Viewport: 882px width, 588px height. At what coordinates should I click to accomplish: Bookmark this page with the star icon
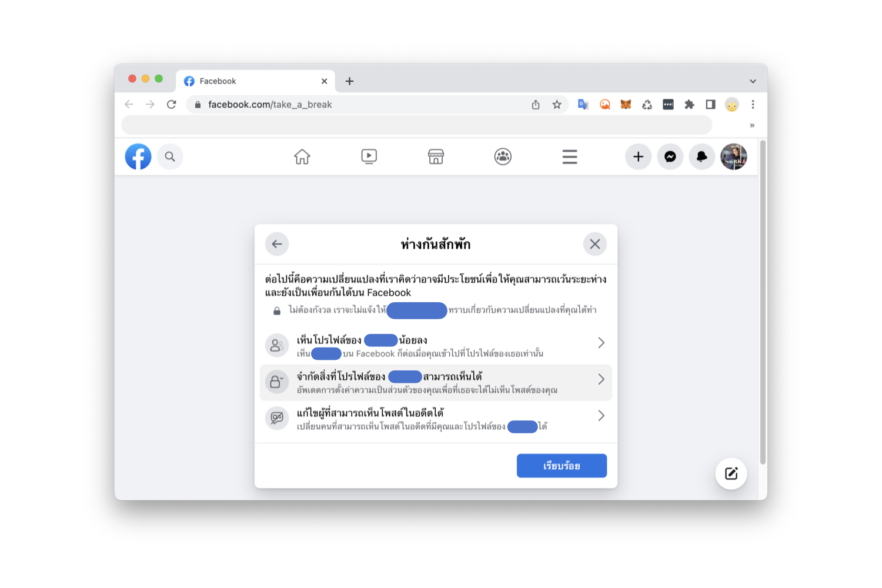click(x=557, y=105)
